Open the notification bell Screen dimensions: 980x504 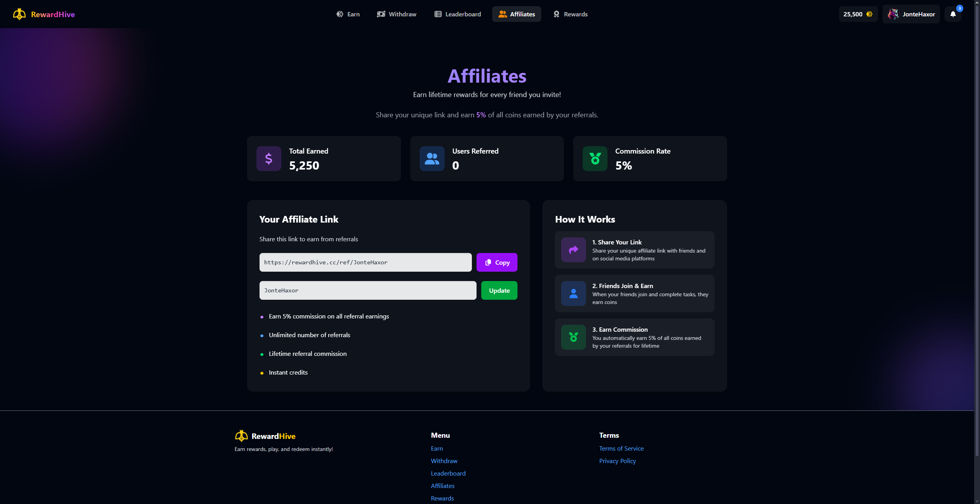click(x=954, y=14)
